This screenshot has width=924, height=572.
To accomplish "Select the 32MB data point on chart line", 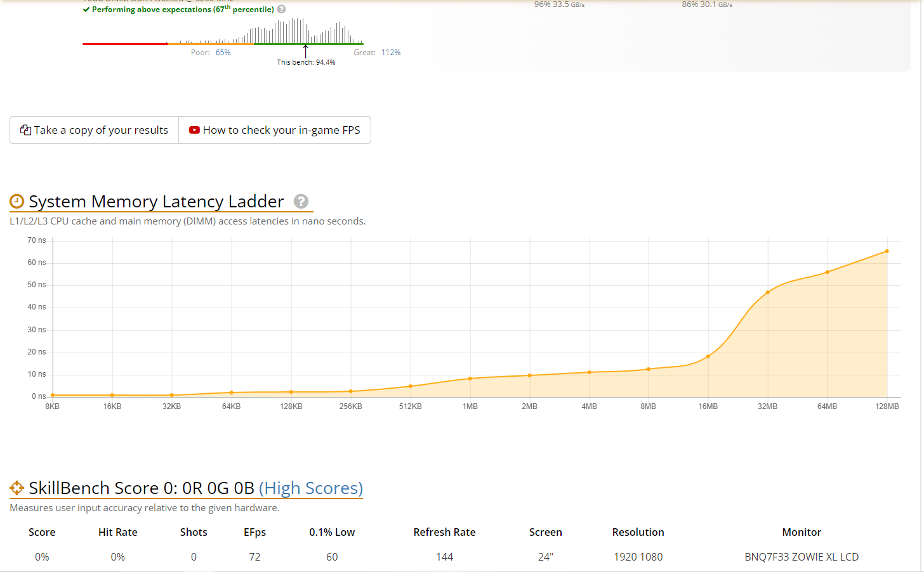I will click(x=768, y=292).
